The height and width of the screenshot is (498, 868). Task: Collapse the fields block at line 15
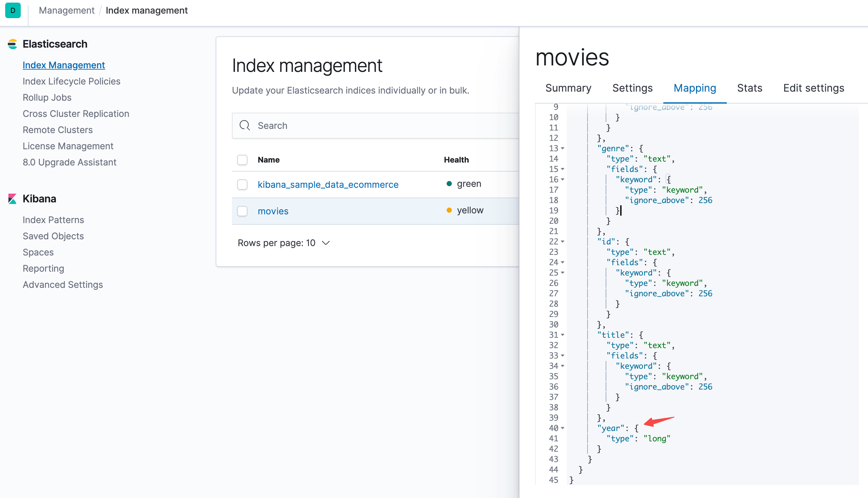point(563,169)
